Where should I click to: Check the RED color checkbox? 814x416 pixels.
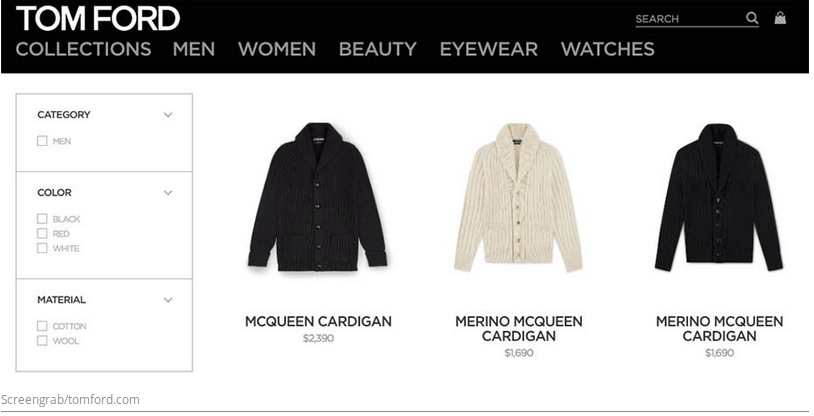coord(42,233)
